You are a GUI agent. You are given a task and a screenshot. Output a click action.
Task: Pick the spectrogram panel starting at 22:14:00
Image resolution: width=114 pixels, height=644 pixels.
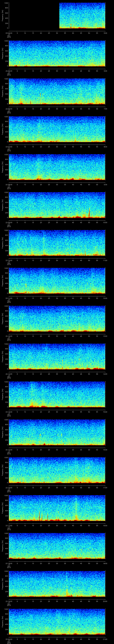point(57,394)
